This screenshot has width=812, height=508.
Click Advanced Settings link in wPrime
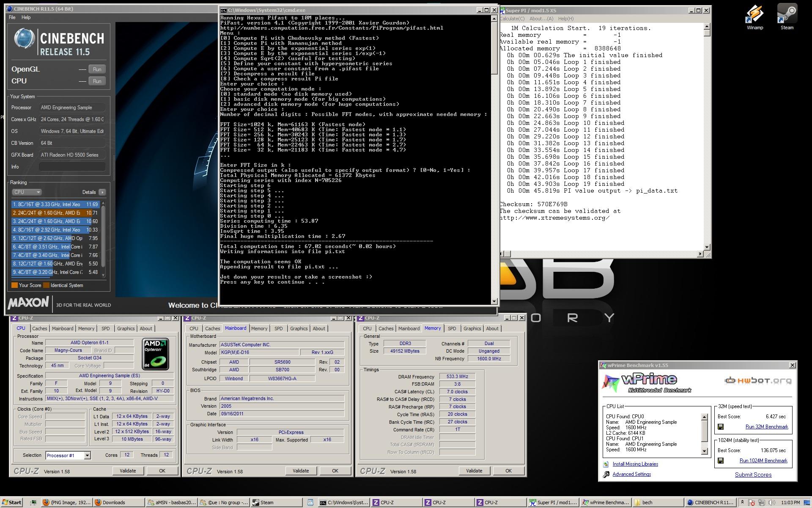click(631, 474)
